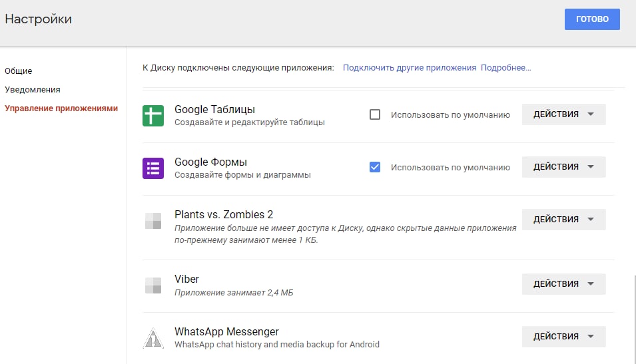Click the Использовать по умолчанию label for Таблицы
Image resolution: width=636 pixels, height=364 pixels.
(450, 115)
